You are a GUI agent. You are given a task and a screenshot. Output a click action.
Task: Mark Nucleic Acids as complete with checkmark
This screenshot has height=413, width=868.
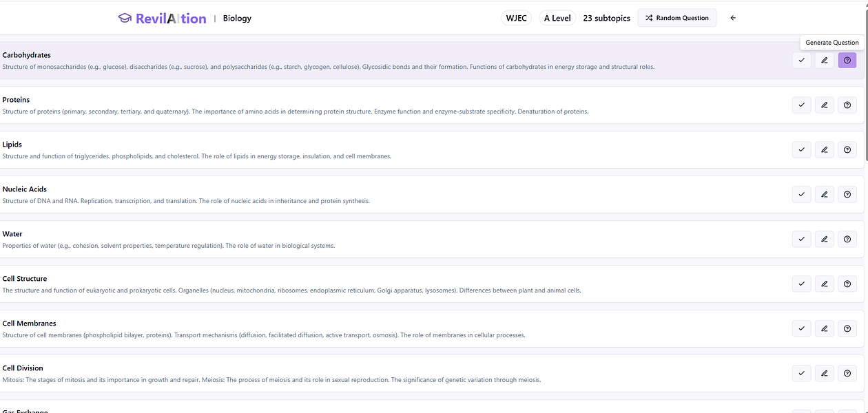pos(801,195)
